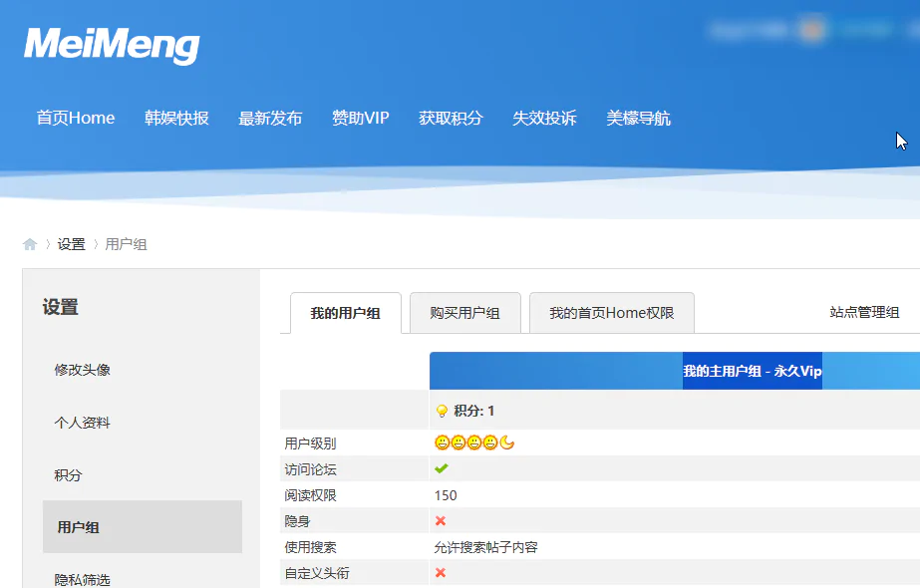Viewport: 920px width, 588px height.
Task: Click the smiley level icons in 用户级别 row
Action: (x=474, y=443)
